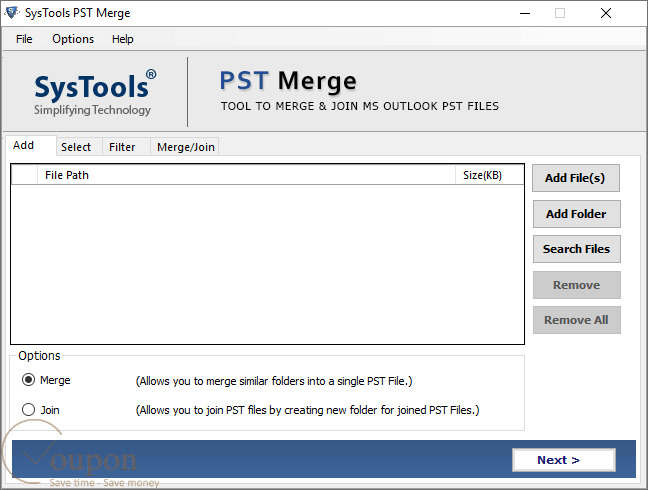Open the Options menu
Screen dimensions: 648x490
(x=73, y=39)
